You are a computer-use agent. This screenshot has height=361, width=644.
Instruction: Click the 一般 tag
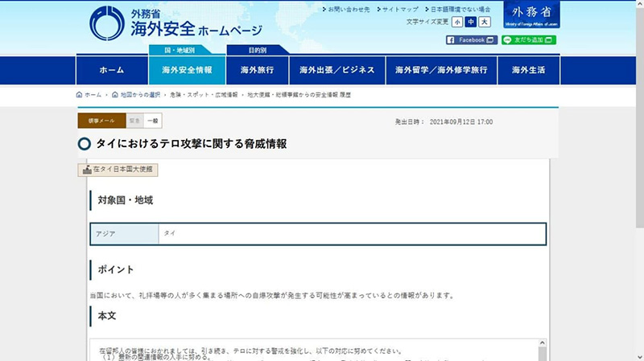coord(153,121)
